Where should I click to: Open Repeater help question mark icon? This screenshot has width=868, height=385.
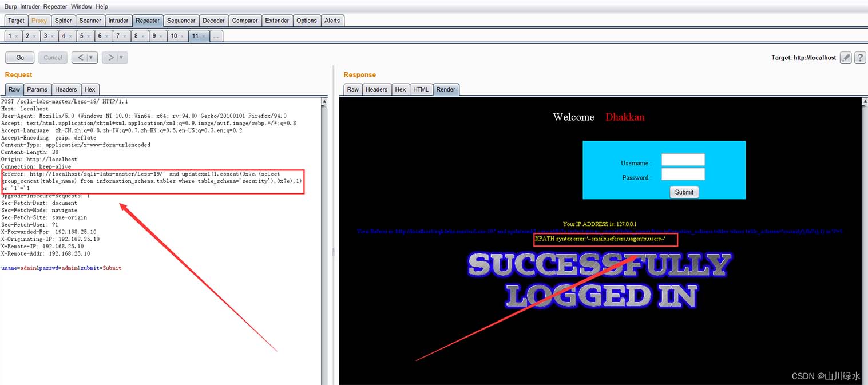pos(860,57)
